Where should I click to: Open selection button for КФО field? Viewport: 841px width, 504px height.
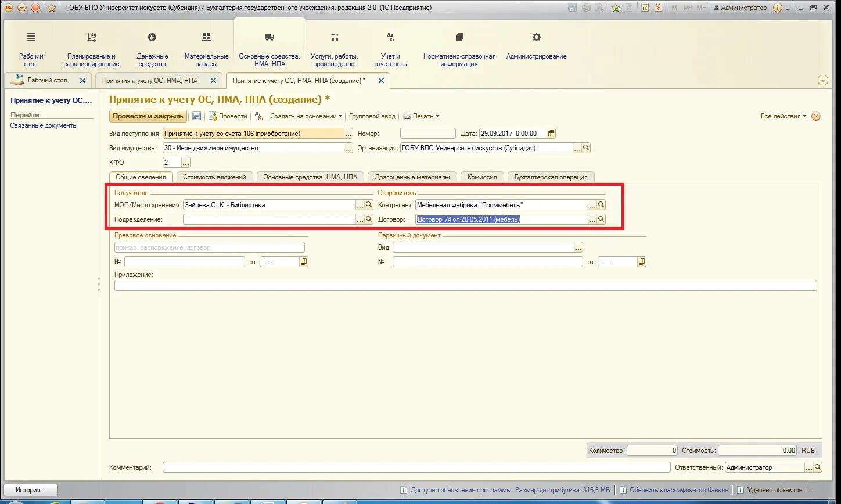186,163
